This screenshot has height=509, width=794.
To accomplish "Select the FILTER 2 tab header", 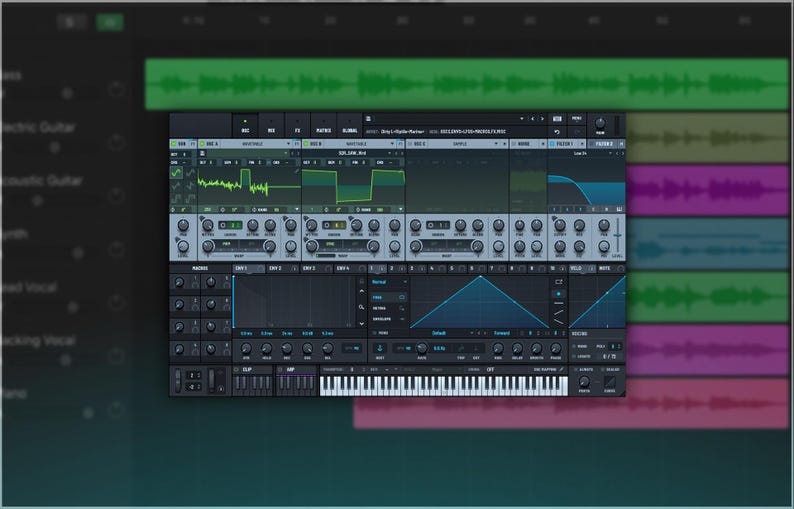I will [x=607, y=144].
